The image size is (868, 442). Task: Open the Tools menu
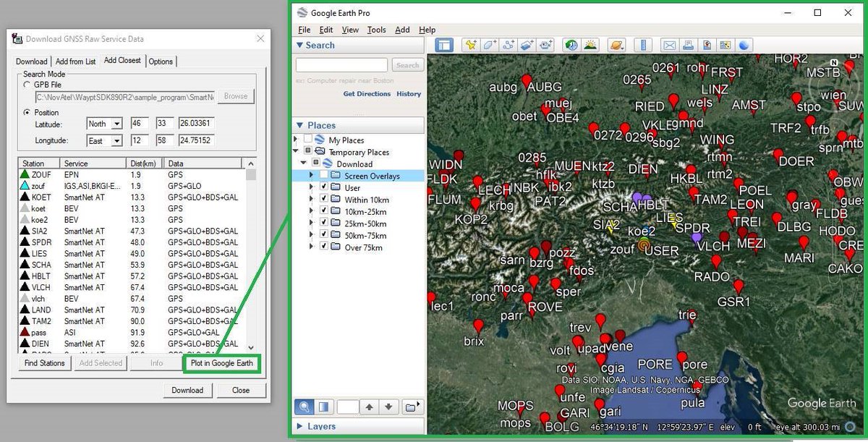(378, 30)
